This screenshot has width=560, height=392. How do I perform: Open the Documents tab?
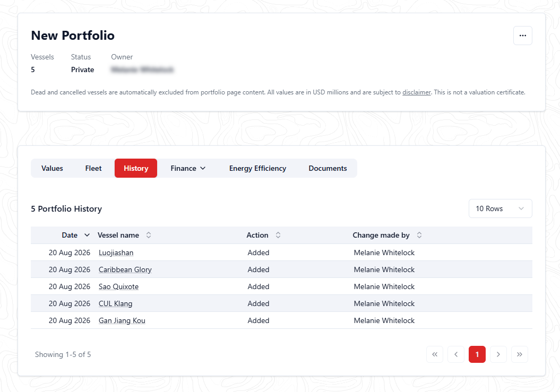tap(328, 168)
